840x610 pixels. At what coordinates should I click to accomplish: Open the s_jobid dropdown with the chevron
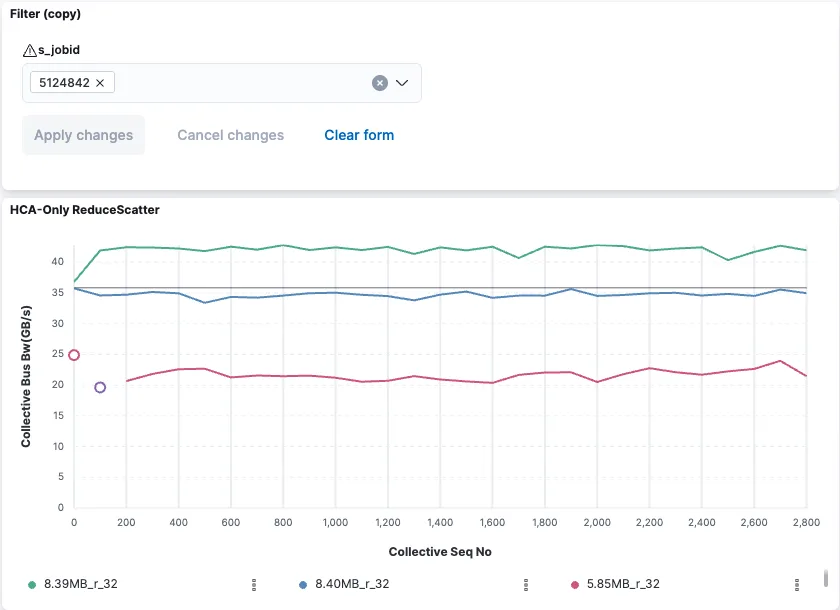click(x=402, y=83)
